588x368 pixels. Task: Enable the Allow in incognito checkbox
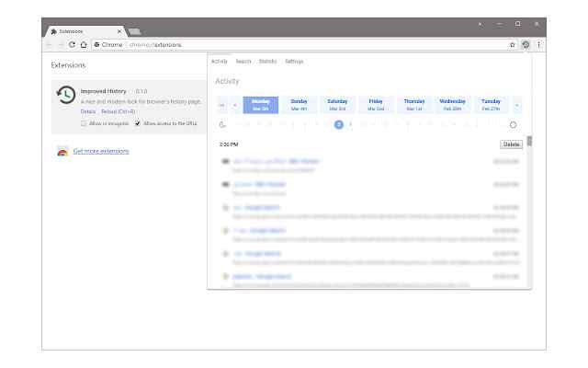pos(84,123)
